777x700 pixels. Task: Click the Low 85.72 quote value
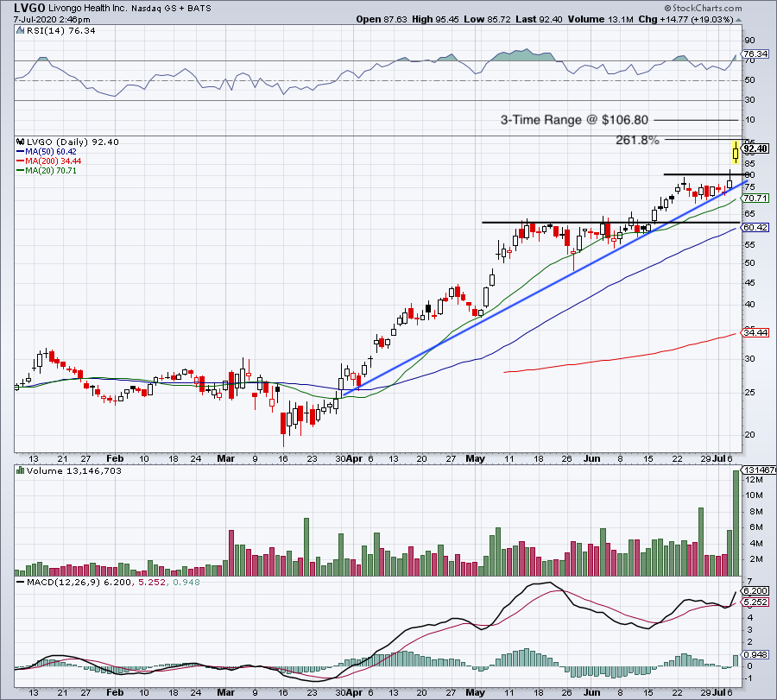487,19
